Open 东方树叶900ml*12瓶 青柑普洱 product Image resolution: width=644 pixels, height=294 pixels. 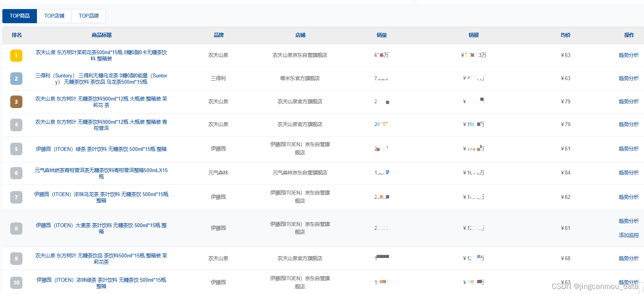tap(101, 125)
